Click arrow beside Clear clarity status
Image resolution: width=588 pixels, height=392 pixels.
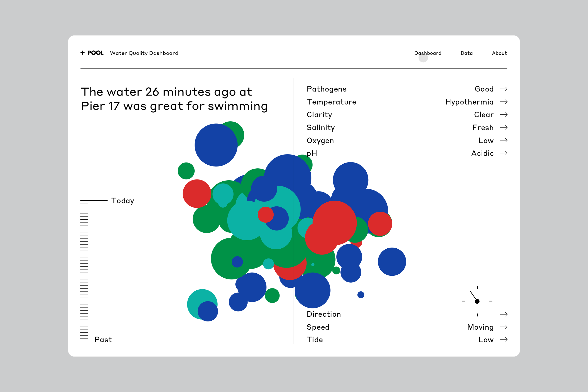(504, 114)
